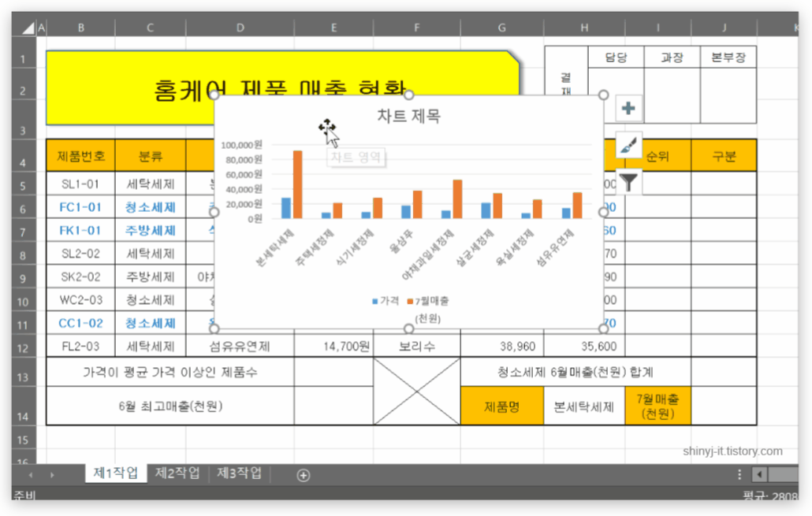Click the 가격이 평균 가격 이상인 제품수 cell

pos(169,372)
